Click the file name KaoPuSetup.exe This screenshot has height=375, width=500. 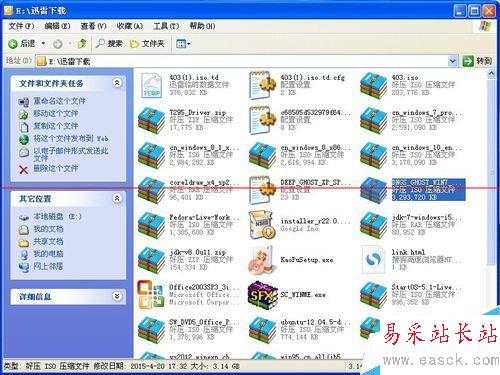307,260
